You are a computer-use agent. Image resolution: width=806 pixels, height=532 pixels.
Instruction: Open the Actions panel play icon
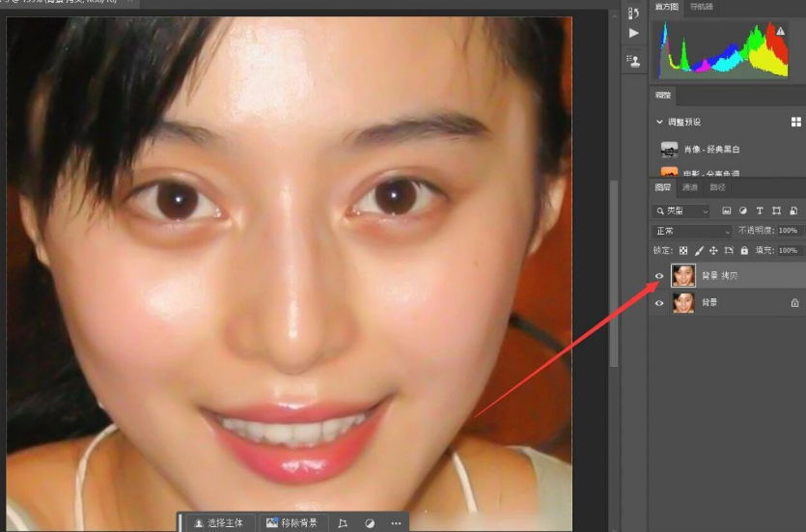tap(634, 33)
